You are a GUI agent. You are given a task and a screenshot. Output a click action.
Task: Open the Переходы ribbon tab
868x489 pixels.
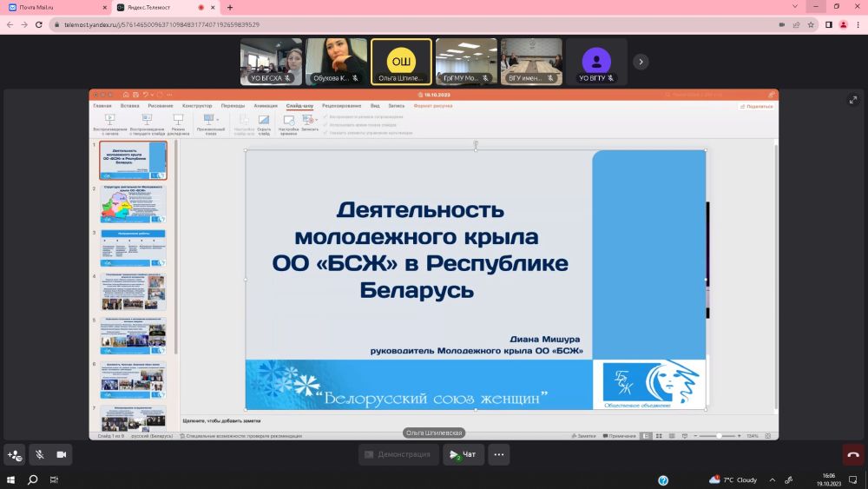pyautogui.click(x=233, y=106)
